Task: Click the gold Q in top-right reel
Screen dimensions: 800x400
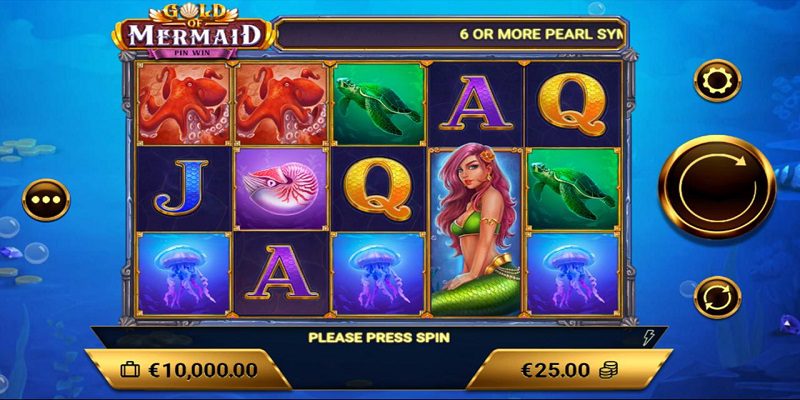Action: [572, 104]
